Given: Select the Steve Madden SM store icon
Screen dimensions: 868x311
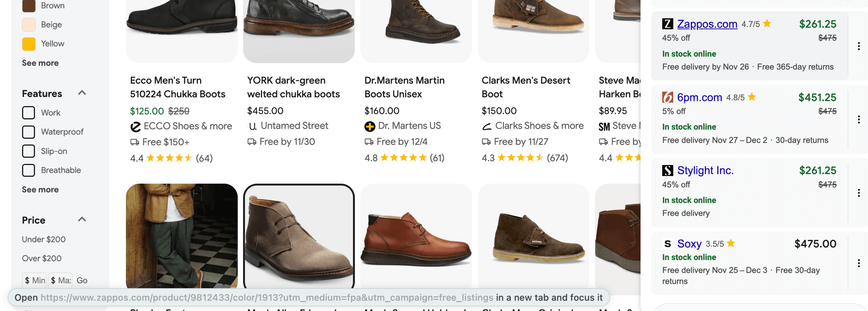Looking at the screenshot, I should tap(604, 125).
